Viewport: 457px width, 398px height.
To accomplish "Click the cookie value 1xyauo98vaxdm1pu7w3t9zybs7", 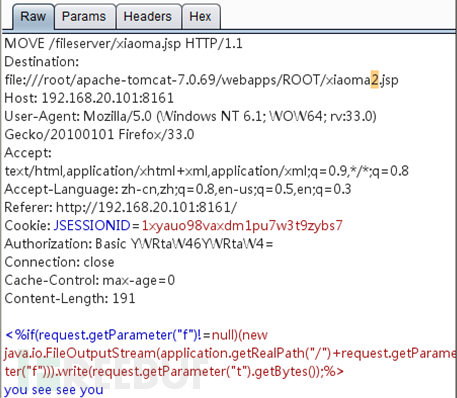I will (x=242, y=226).
